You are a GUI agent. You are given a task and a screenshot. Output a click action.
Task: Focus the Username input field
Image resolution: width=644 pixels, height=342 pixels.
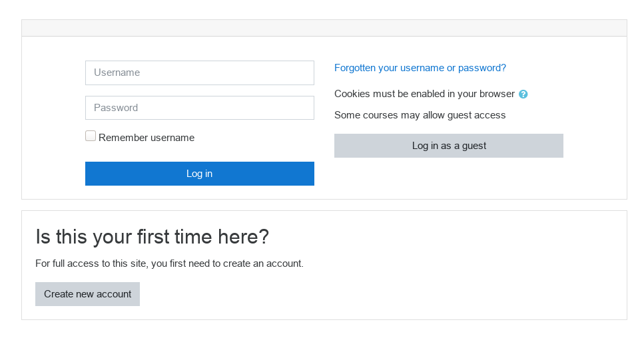[200, 73]
